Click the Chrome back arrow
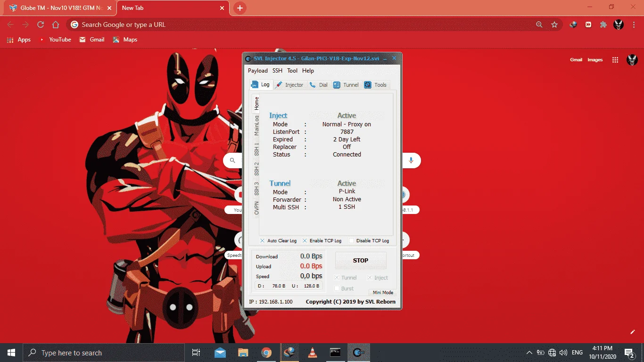Viewport: 644px width, 362px height. pyautogui.click(x=10, y=25)
